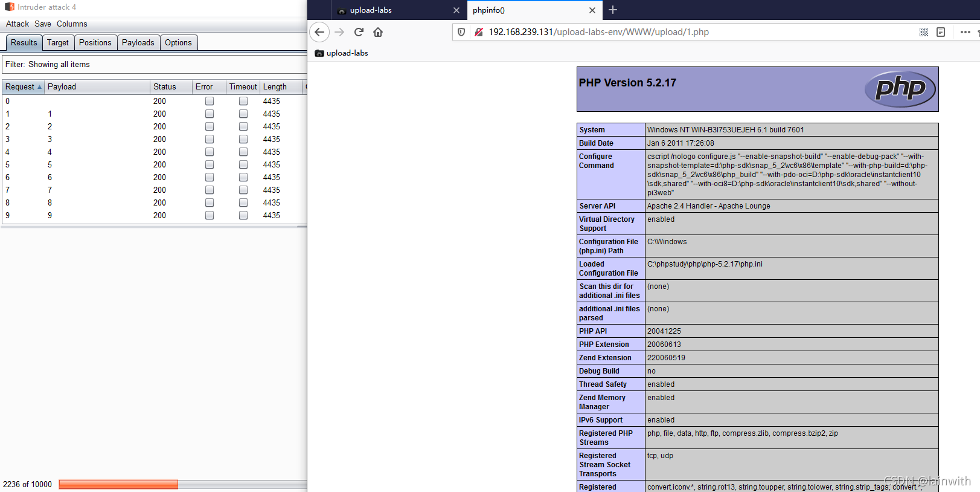The height and width of the screenshot is (492, 980).
Task: Open the tracking protection shield icon
Action: pos(461,32)
